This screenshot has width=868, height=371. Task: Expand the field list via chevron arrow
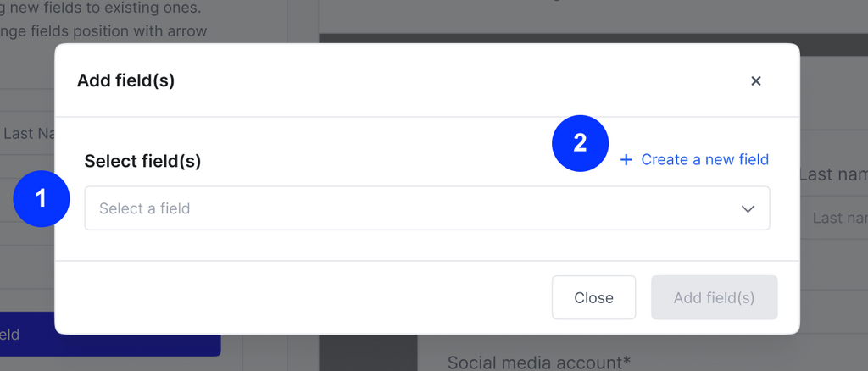pyautogui.click(x=748, y=209)
